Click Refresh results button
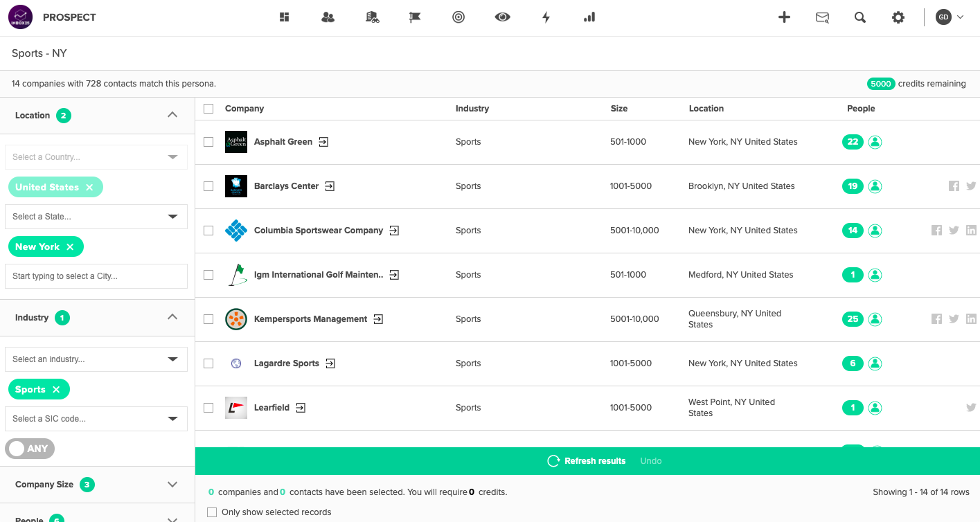980x522 pixels. tap(587, 461)
